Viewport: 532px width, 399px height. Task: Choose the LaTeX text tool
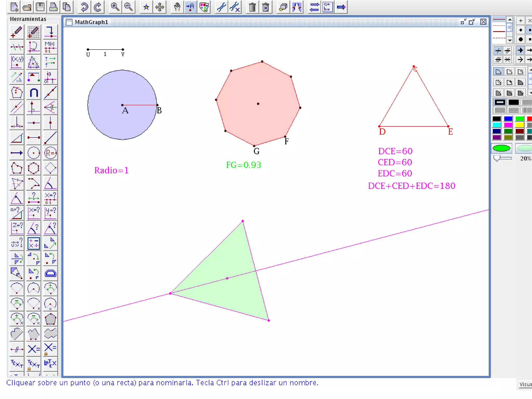coord(50,363)
